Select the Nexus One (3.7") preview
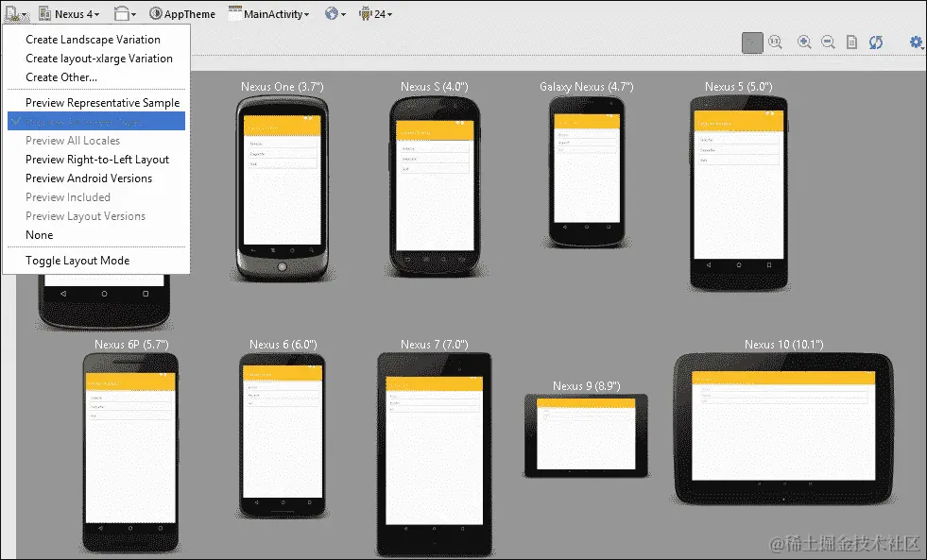The width and height of the screenshot is (927, 560). (x=282, y=188)
